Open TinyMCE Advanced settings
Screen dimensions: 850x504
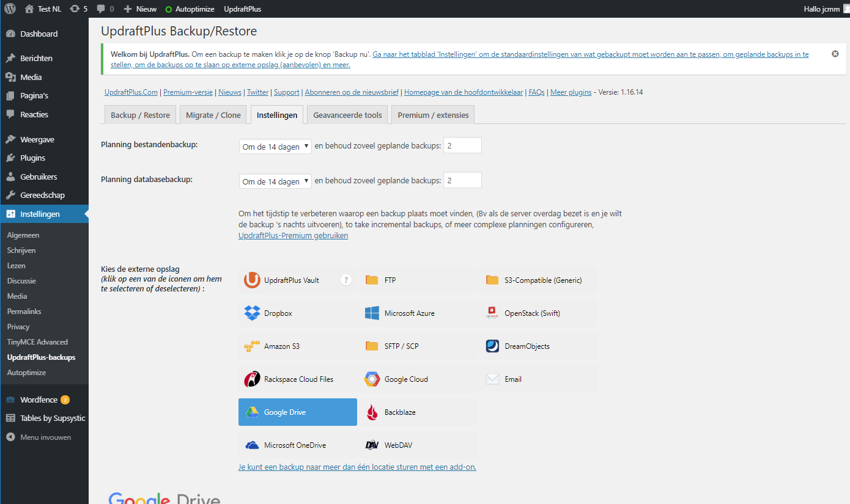(37, 342)
